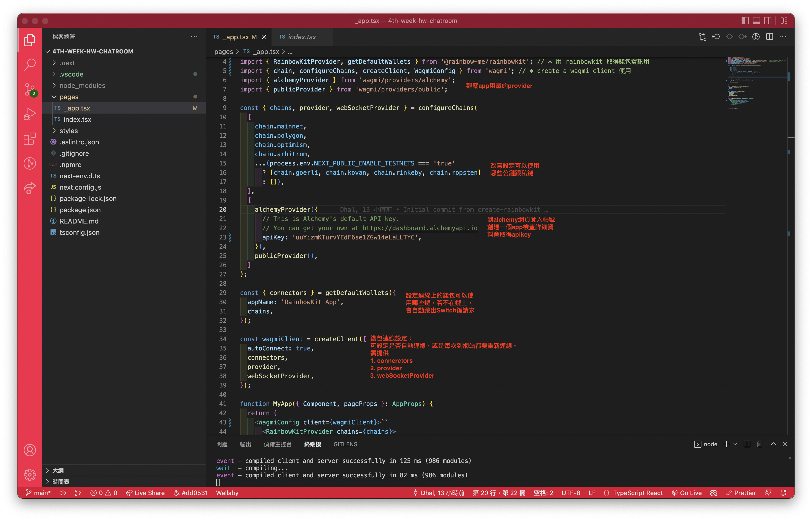Image resolution: width=812 pixels, height=520 pixels.
Task: Open package.json in the file explorer
Action: [80, 210]
